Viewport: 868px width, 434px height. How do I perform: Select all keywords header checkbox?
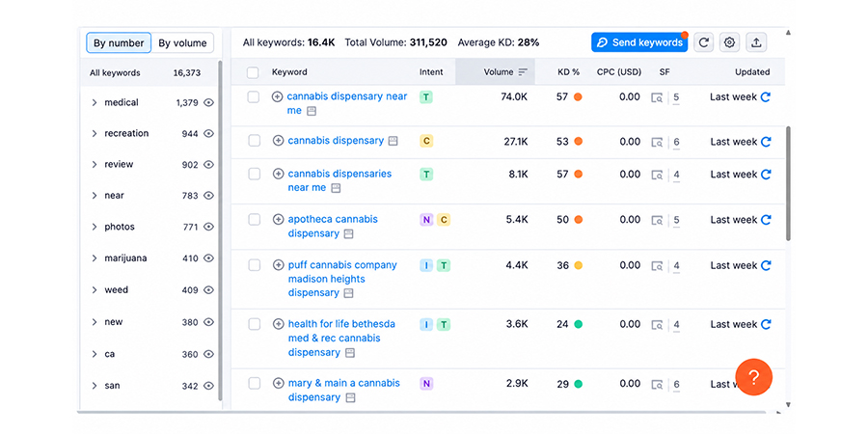253,72
